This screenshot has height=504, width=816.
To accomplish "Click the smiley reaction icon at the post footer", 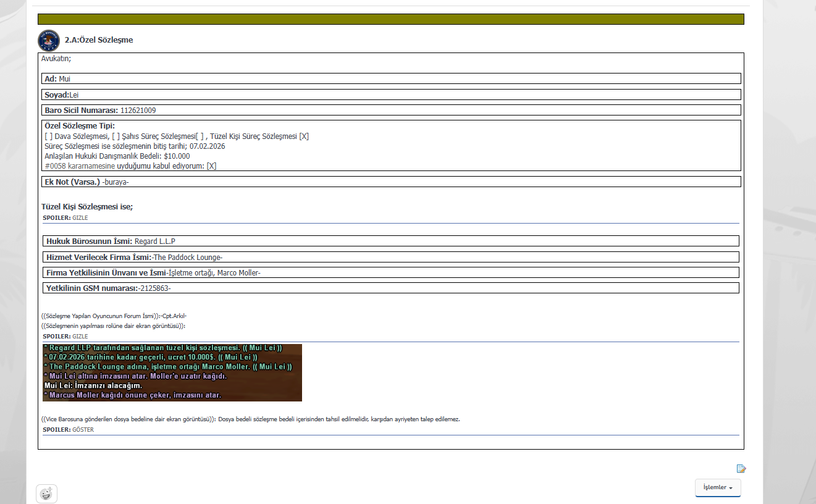I will click(46, 493).
